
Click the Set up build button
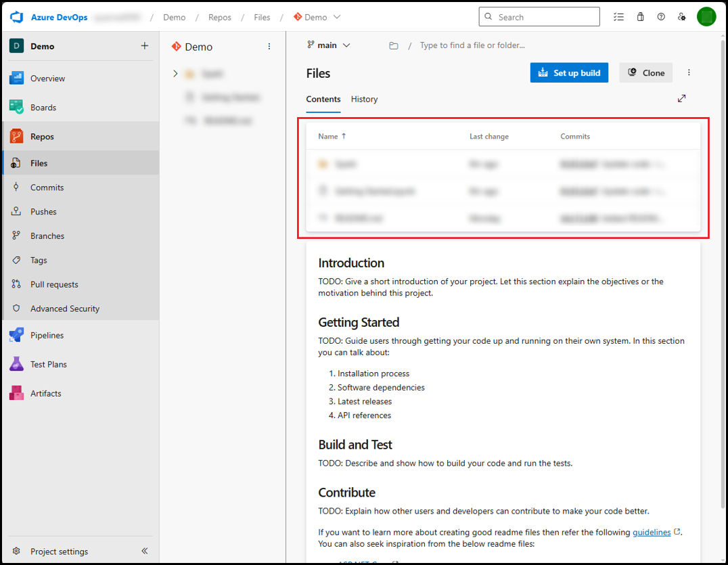569,73
